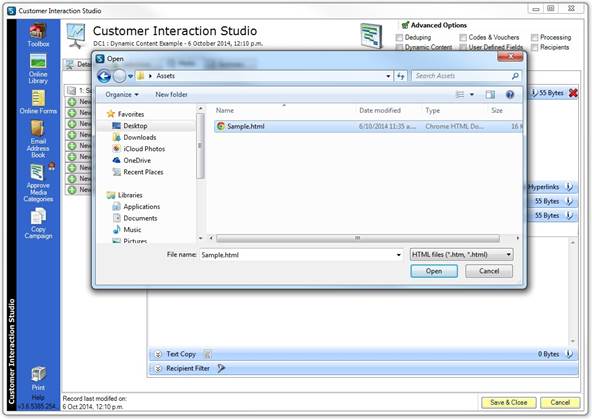
Task: Click the search magnifier in Search Assets
Action: [515, 76]
